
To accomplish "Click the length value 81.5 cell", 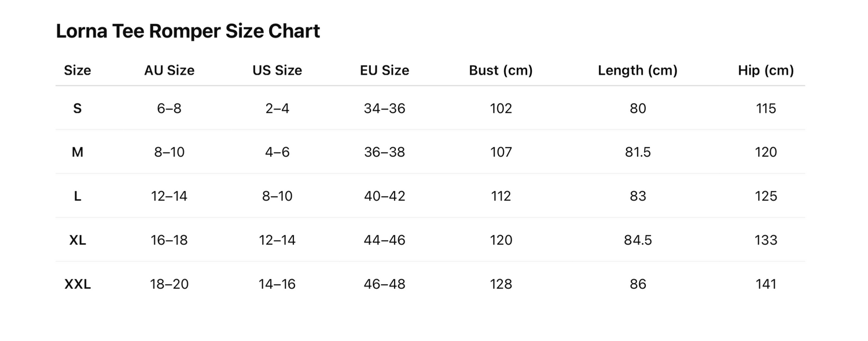I will point(638,152).
